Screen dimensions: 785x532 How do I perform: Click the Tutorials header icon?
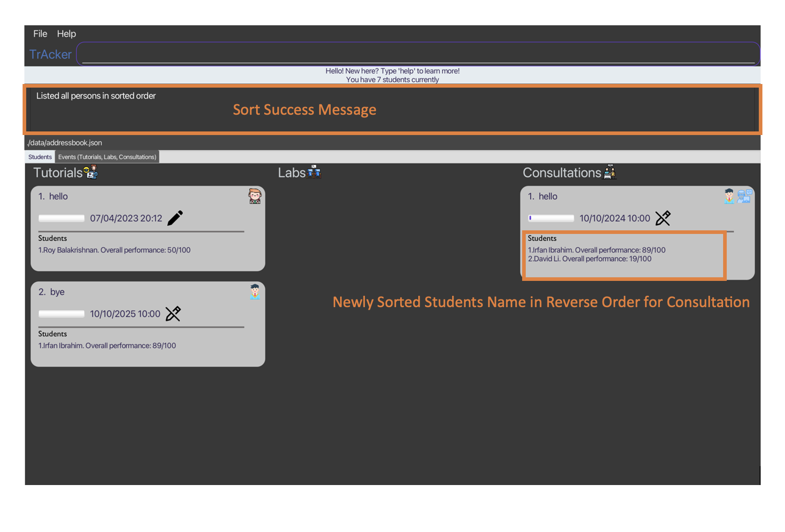[x=91, y=172]
